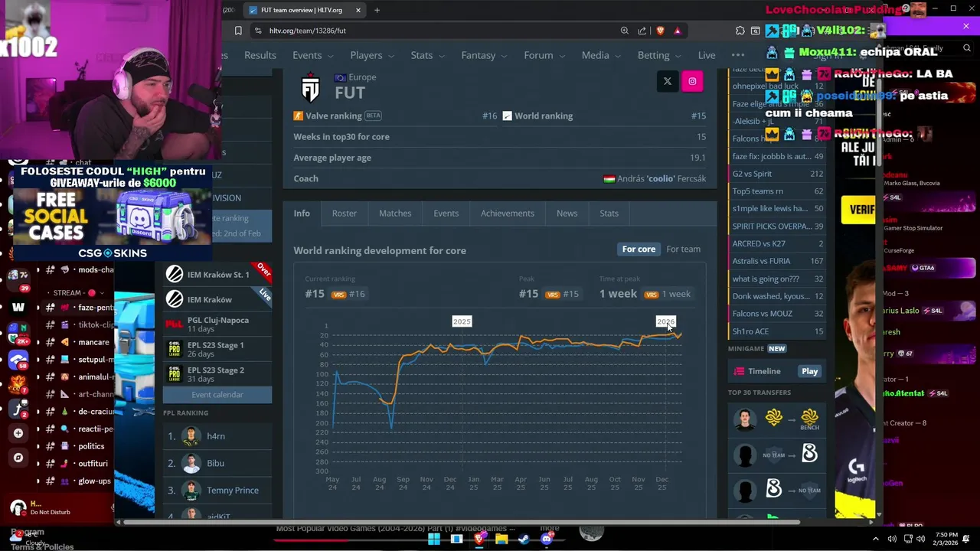Open the PGL Cluj-Napoca event
Screen dimensions: 980x551
217,324
